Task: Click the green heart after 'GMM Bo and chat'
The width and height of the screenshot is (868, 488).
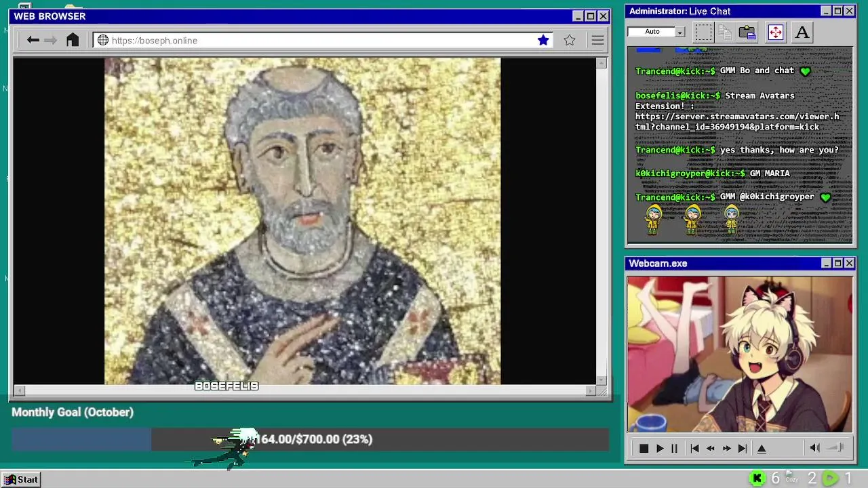Action: coord(805,71)
